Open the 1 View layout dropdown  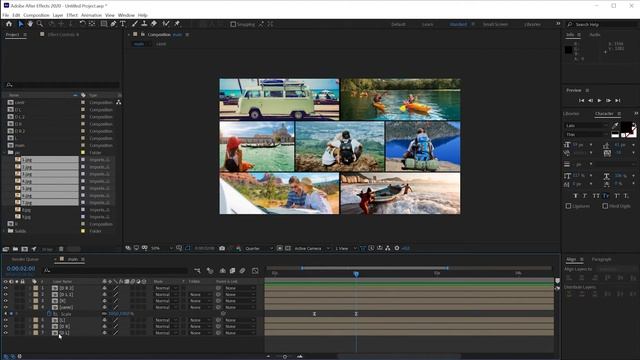click(345, 248)
